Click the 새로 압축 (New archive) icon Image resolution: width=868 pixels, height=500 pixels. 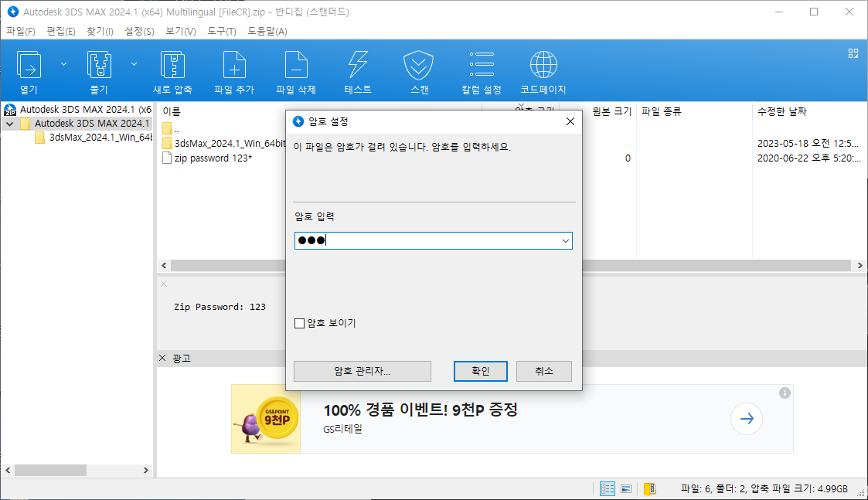(172, 66)
